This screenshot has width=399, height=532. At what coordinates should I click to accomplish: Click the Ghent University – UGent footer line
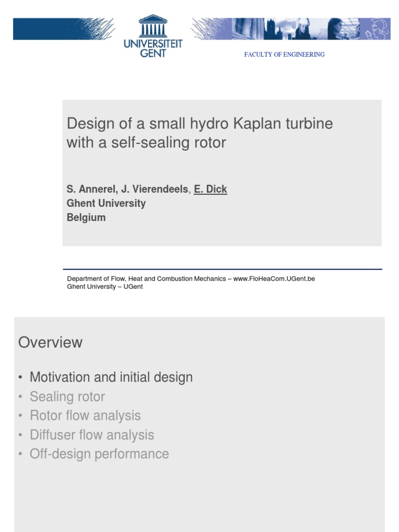point(105,287)
